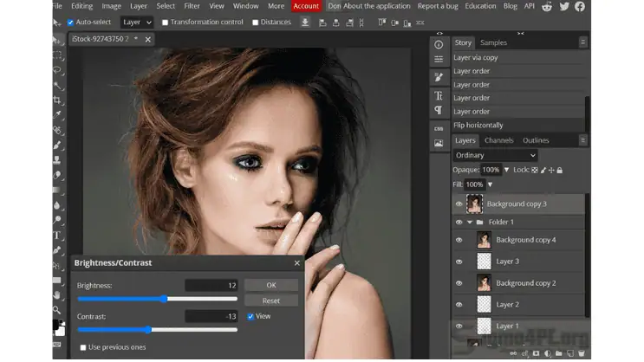The width and height of the screenshot is (644, 362).
Task: Open the Layer auto-select target dropdown
Action: click(137, 23)
